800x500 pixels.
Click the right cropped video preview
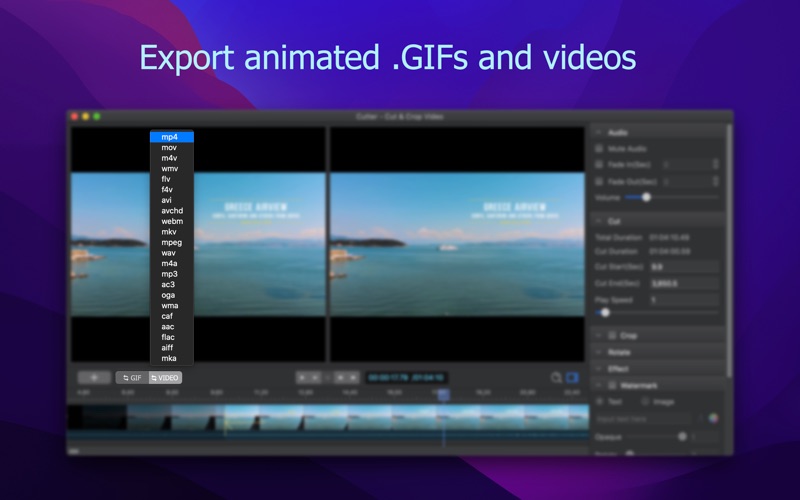point(457,244)
